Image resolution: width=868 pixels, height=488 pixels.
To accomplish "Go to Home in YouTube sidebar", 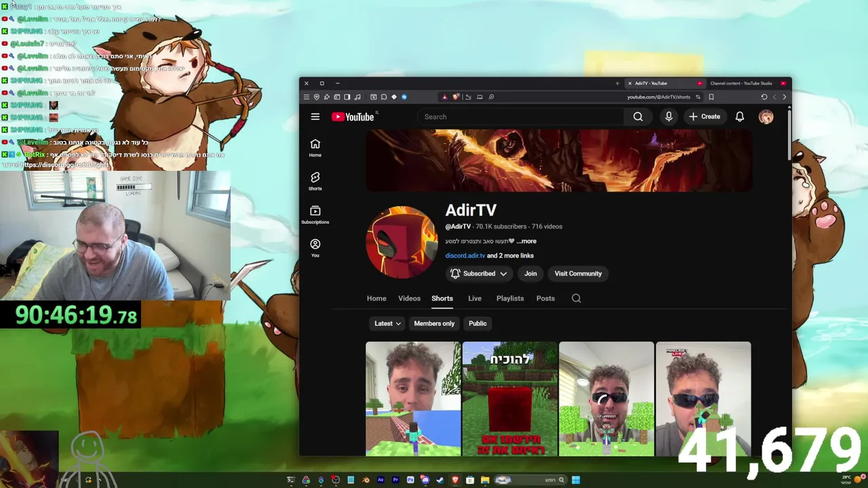I will click(315, 148).
